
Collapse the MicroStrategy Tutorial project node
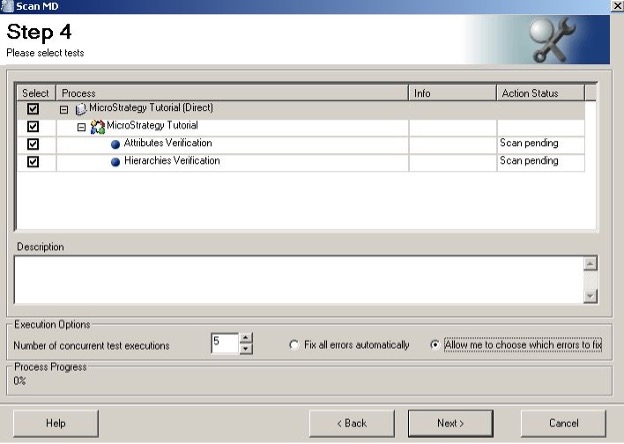click(x=82, y=127)
